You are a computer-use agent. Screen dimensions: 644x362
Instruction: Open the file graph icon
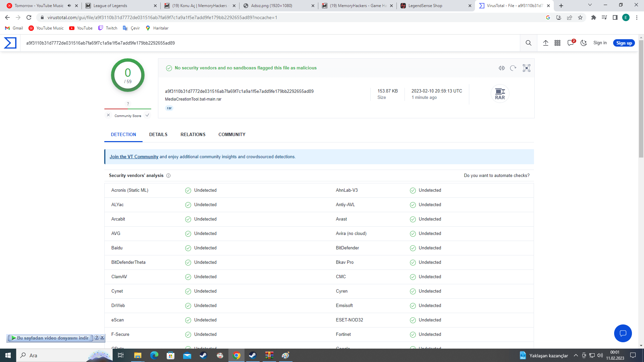pos(527,68)
